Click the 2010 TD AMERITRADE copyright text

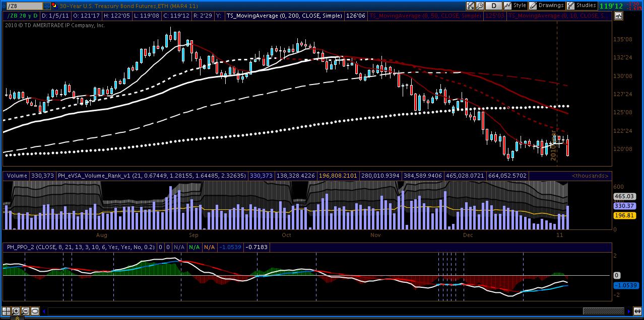[54, 25]
